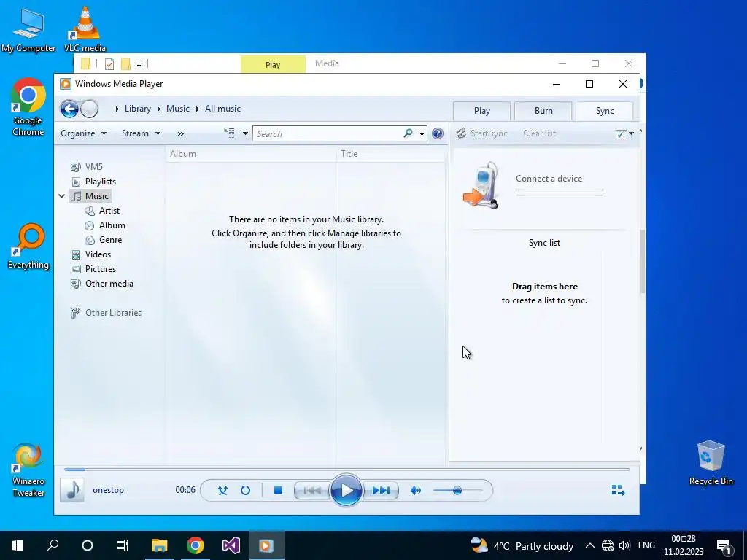747x560 pixels.
Task: Sort by the Title column header
Action: 391,154
